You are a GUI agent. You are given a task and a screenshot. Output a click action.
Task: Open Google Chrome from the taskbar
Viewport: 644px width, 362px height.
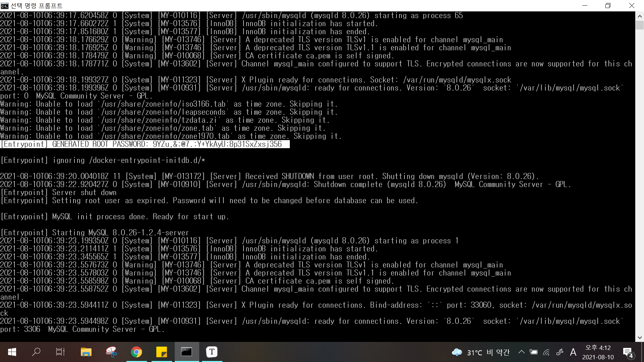137,352
